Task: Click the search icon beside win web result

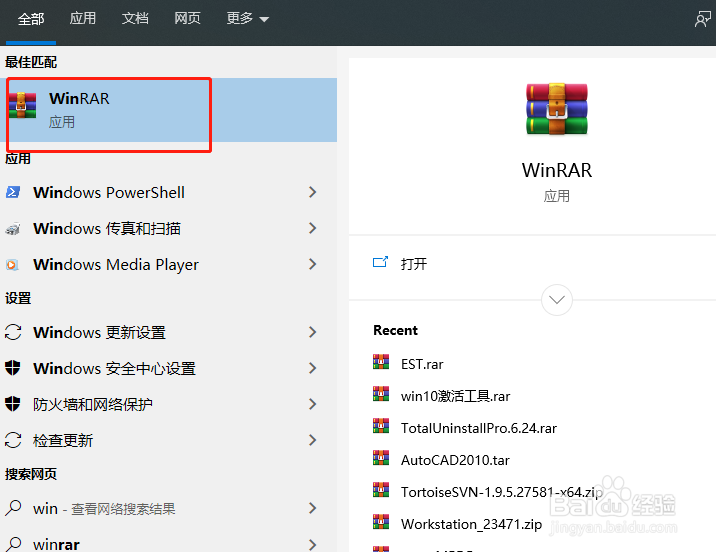Action: (13, 508)
